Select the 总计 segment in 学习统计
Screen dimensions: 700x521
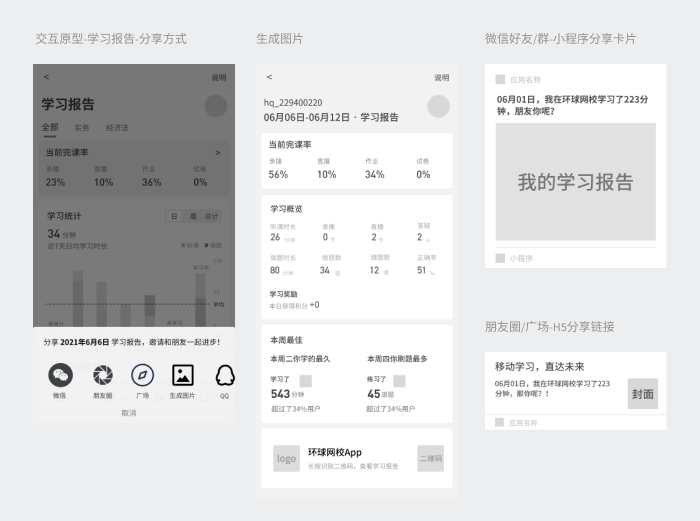click(x=212, y=217)
